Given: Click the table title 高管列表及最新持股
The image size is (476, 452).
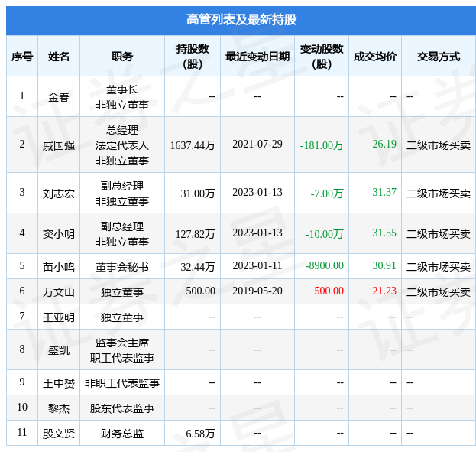Looking at the screenshot, I should coord(241,20).
